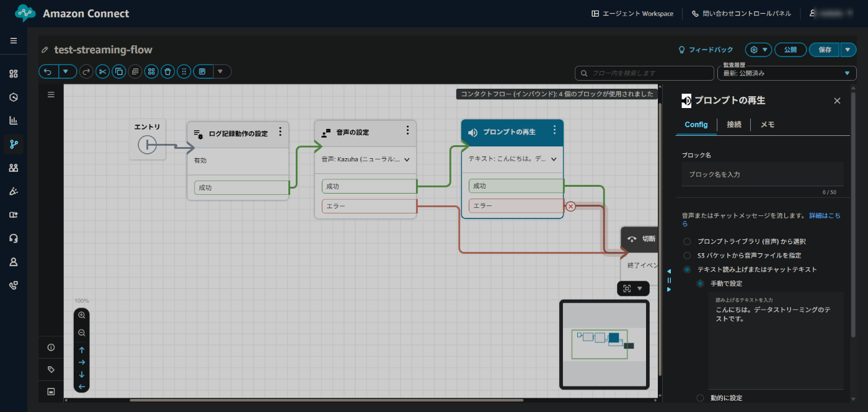
Task: Click the copy blocks icon
Action: (119, 71)
